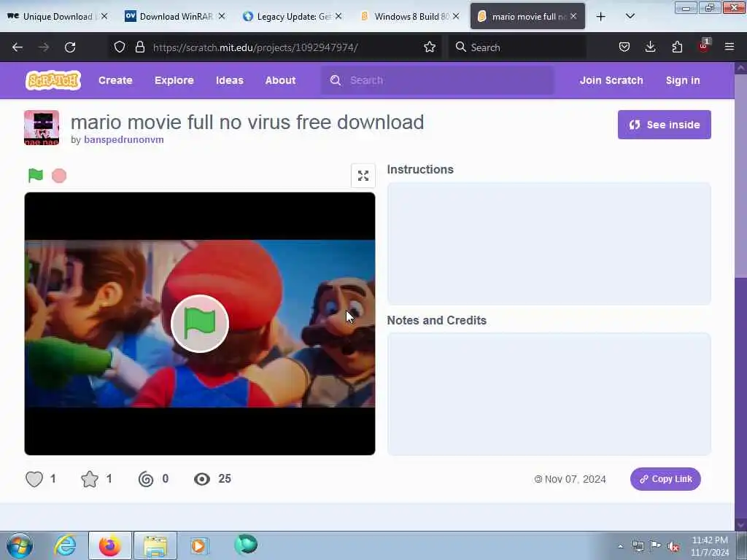
Task: Click the author avatar thumbnail
Action: coord(42,128)
